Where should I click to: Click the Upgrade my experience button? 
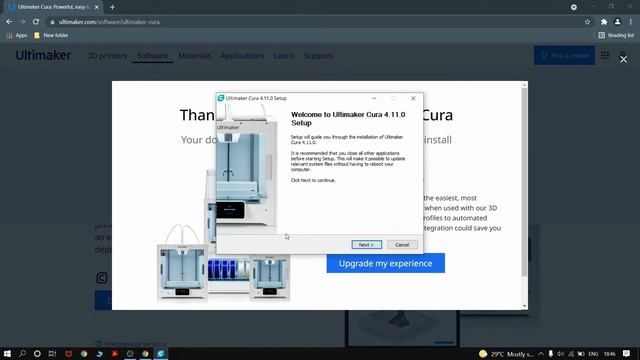pyautogui.click(x=385, y=263)
